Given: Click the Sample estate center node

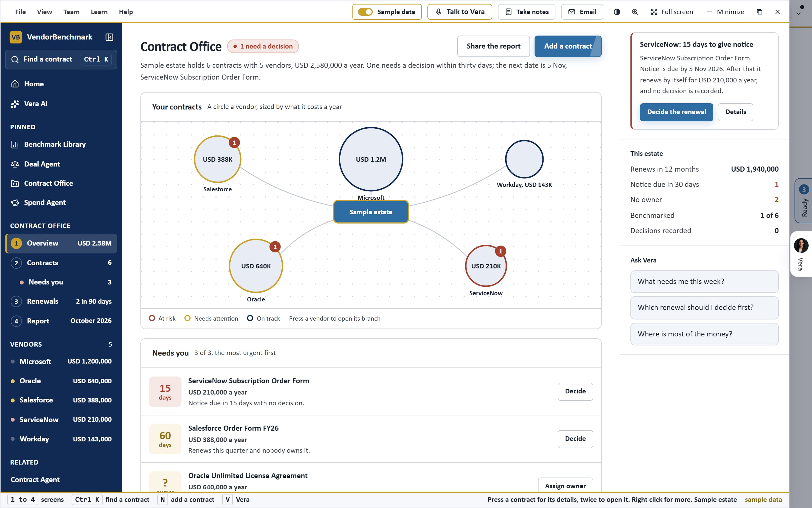Looking at the screenshot, I should pyautogui.click(x=371, y=212).
